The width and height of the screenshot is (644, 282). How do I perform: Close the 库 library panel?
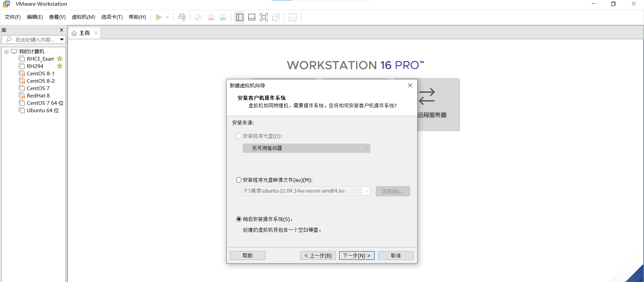61,30
